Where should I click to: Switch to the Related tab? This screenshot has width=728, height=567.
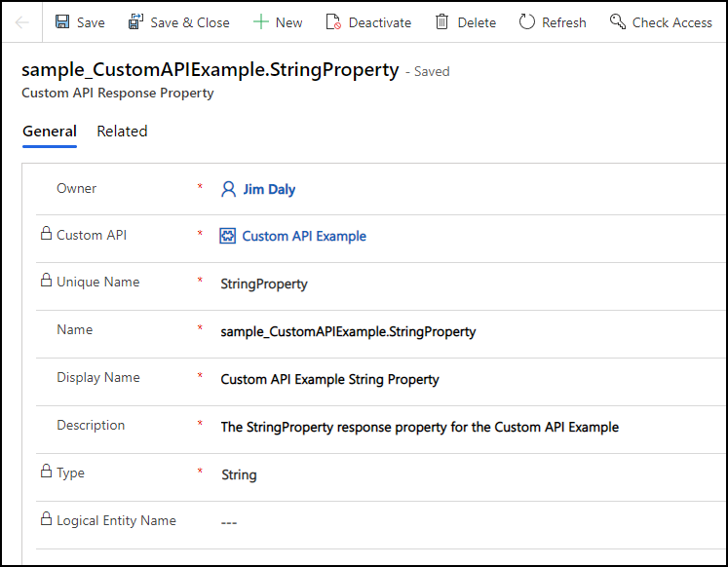point(122,132)
